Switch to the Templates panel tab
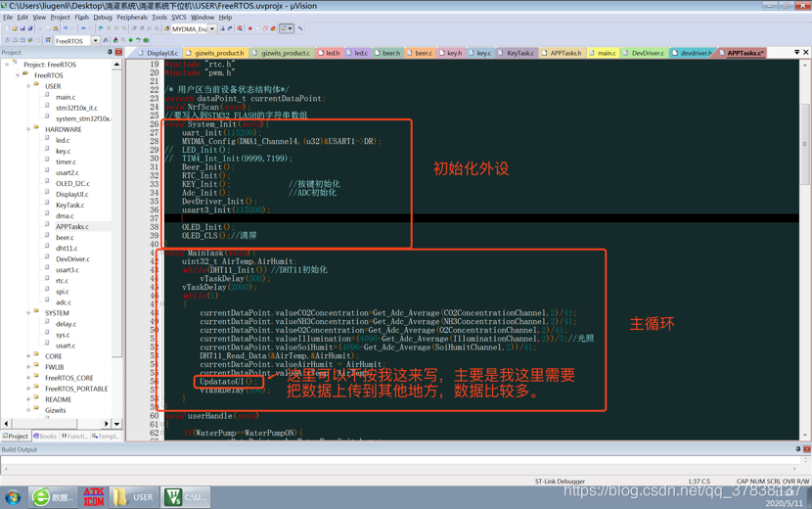 tap(105, 436)
